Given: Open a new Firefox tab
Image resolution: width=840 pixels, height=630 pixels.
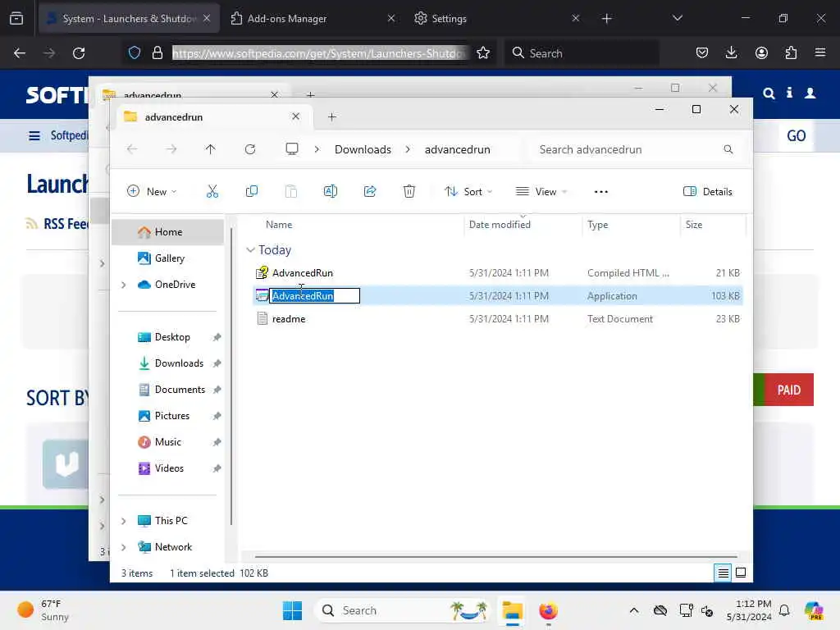Looking at the screenshot, I should point(606,19).
